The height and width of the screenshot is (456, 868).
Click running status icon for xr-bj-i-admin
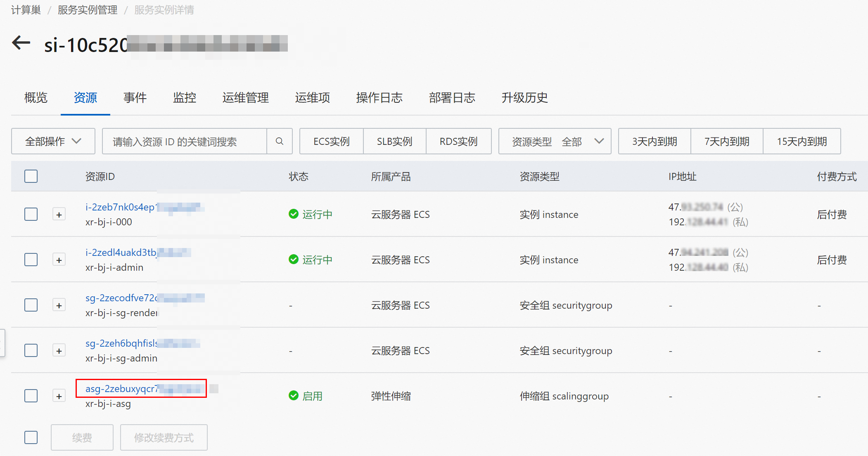tap(294, 259)
